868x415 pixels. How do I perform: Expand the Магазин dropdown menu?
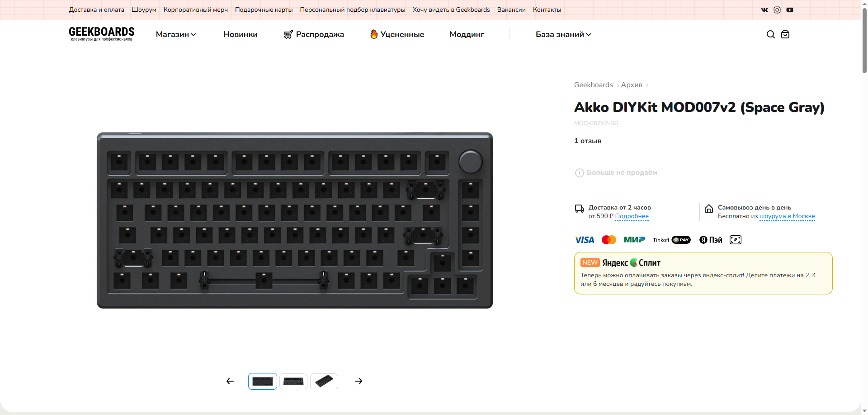176,34
